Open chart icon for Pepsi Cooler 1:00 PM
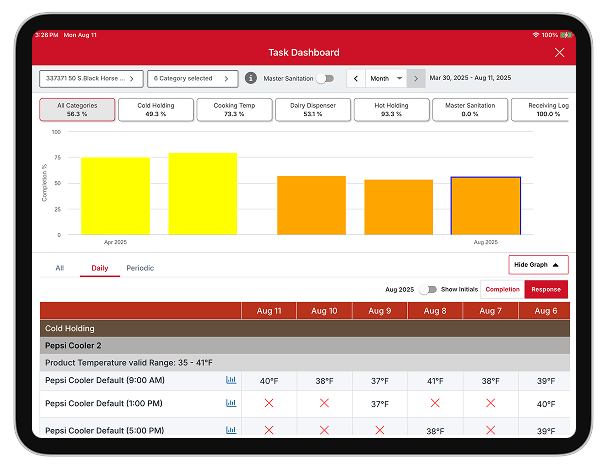This screenshot has height=470, width=607. pos(231,403)
